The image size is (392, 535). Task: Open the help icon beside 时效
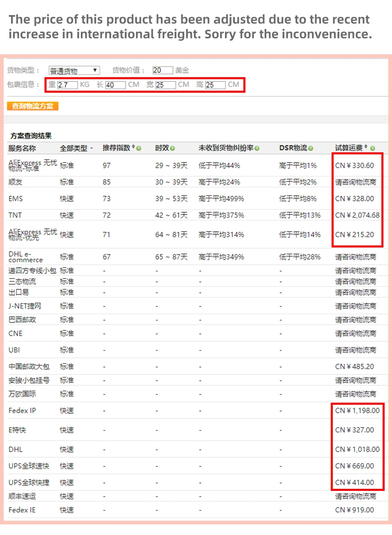[x=172, y=148]
